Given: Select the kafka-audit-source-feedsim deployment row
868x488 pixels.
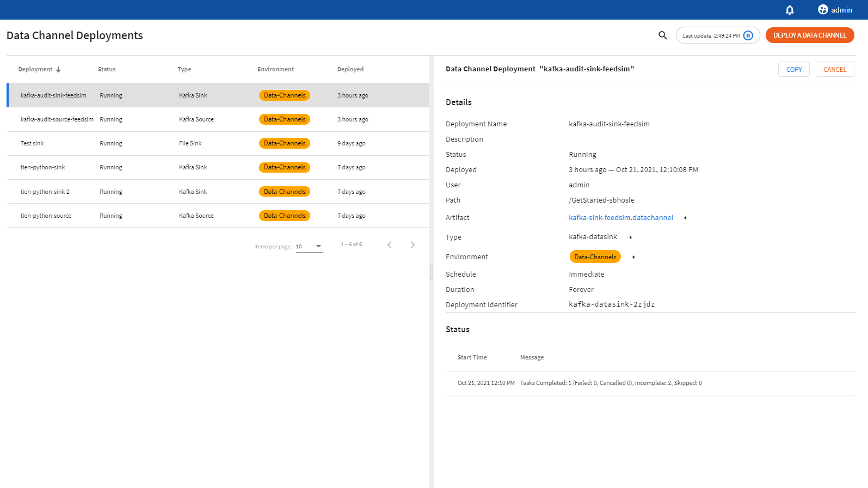Looking at the screenshot, I should tap(57, 119).
